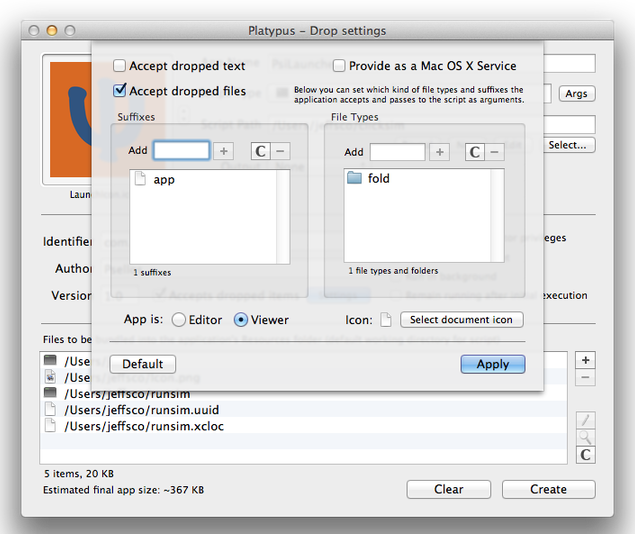635x534 pixels.
Task: Remove file type with File Types minus button
Action: [494, 152]
